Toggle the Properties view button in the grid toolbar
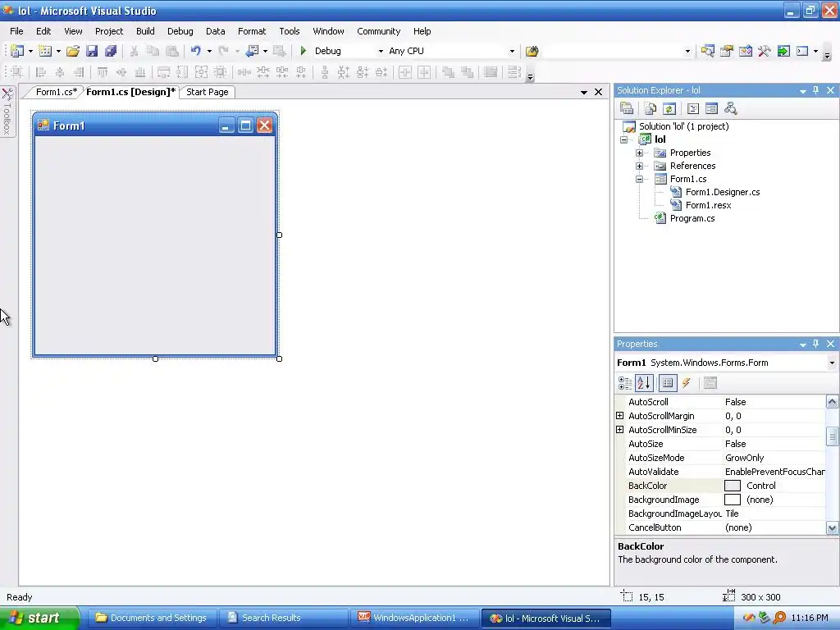Image resolution: width=840 pixels, height=630 pixels. click(x=668, y=382)
